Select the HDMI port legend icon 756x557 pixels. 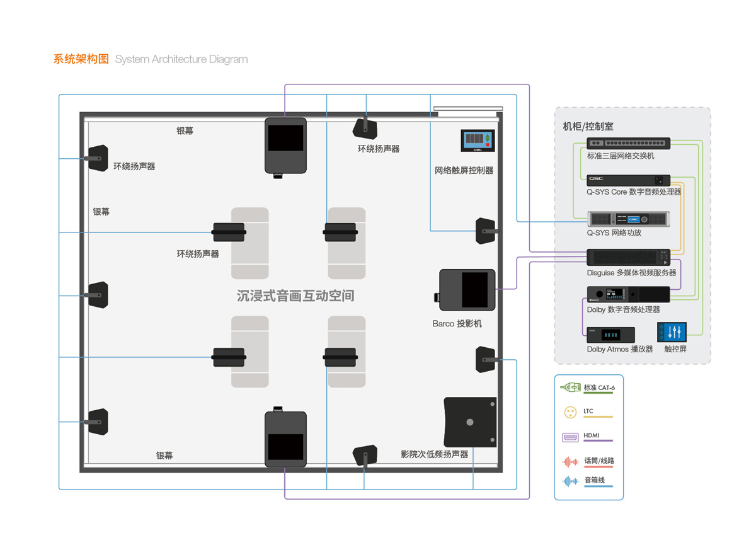[x=571, y=437]
